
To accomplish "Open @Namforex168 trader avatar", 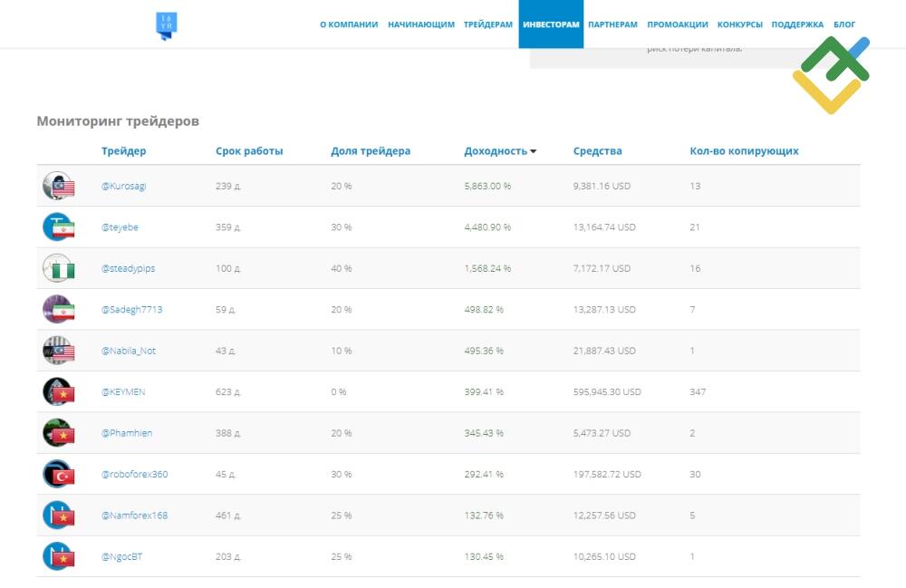I will tap(58, 516).
